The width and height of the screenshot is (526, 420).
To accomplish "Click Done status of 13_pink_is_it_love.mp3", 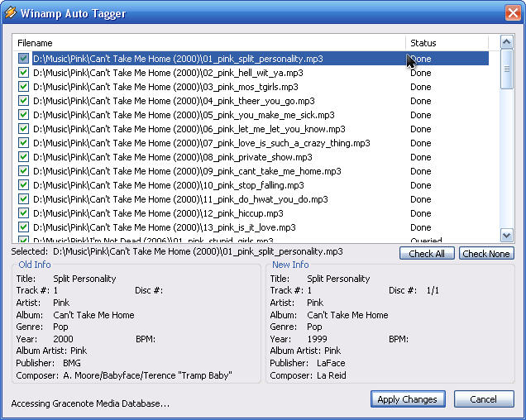I will (x=421, y=227).
